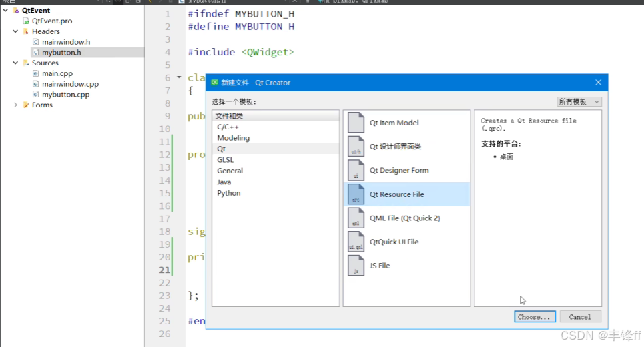Select the General category
Screen dimensions: 644x347
(276, 171)
